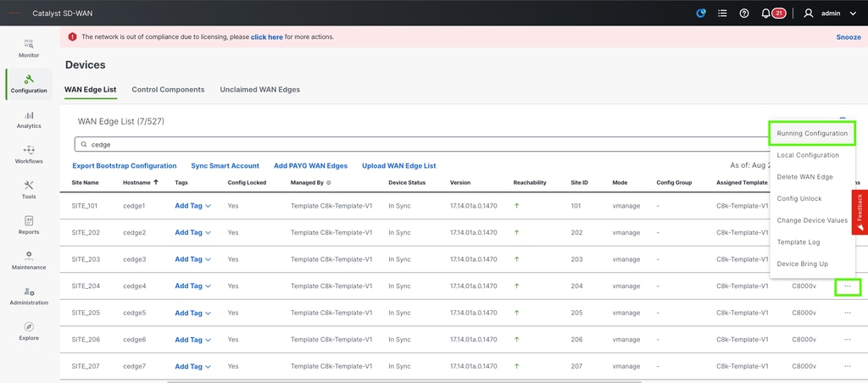Open more actions for cedge6 row
The image size is (868, 383).
(847, 340)
